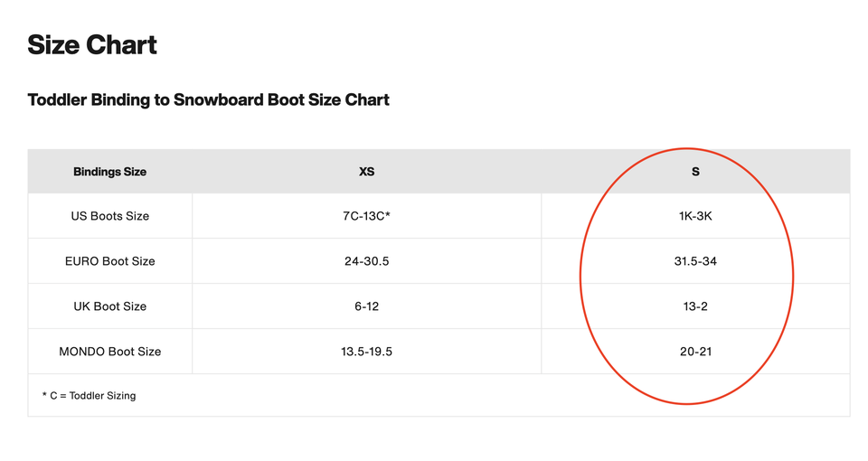This screenshot has width=868, height=461.
Task: Click the 13-2 UK size cell
Action: tap(695, 306)
